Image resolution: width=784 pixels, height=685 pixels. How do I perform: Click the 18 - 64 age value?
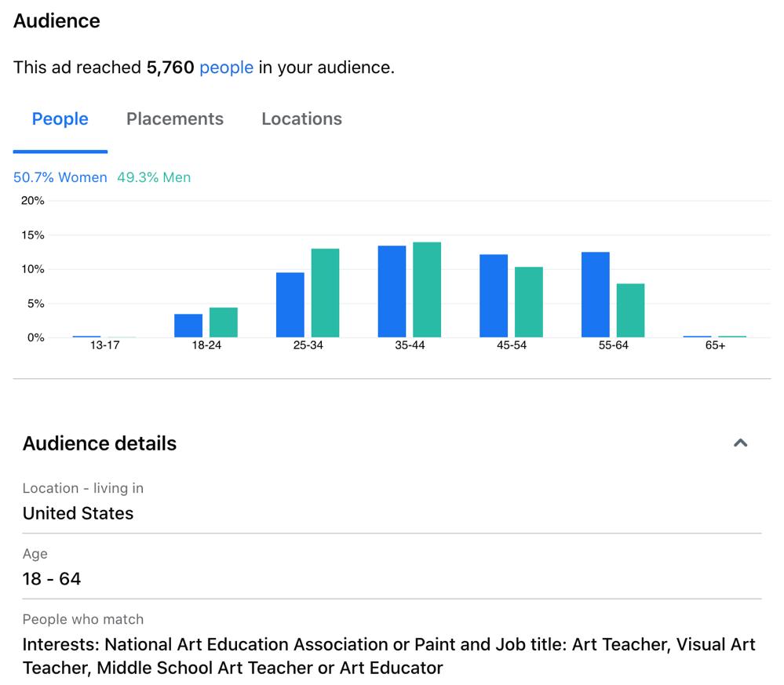pyautogui.click(x=52, y=579)
